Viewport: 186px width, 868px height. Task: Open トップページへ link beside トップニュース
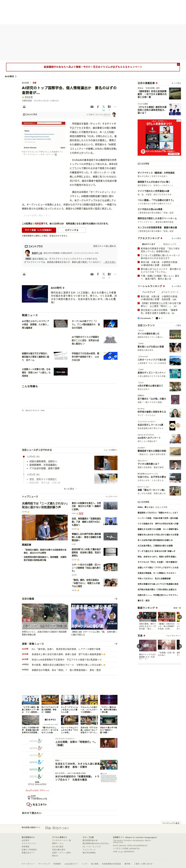coord(111,497)
